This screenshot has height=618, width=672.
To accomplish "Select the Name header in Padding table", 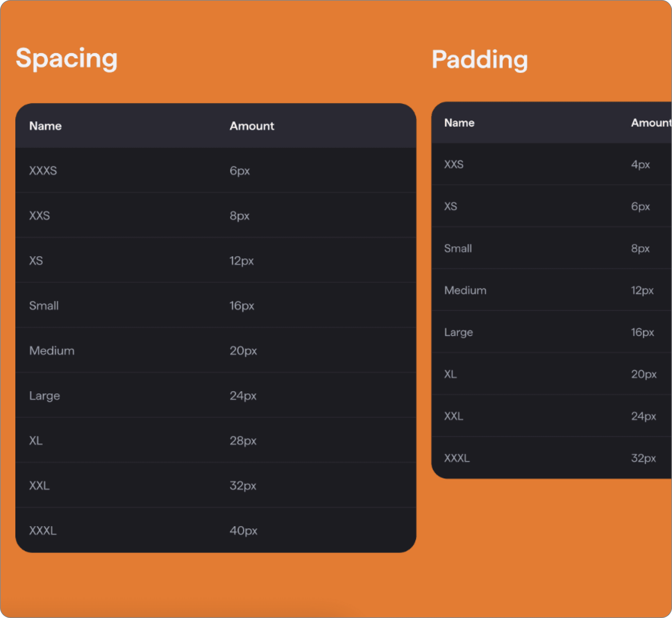I will (459, 123).
